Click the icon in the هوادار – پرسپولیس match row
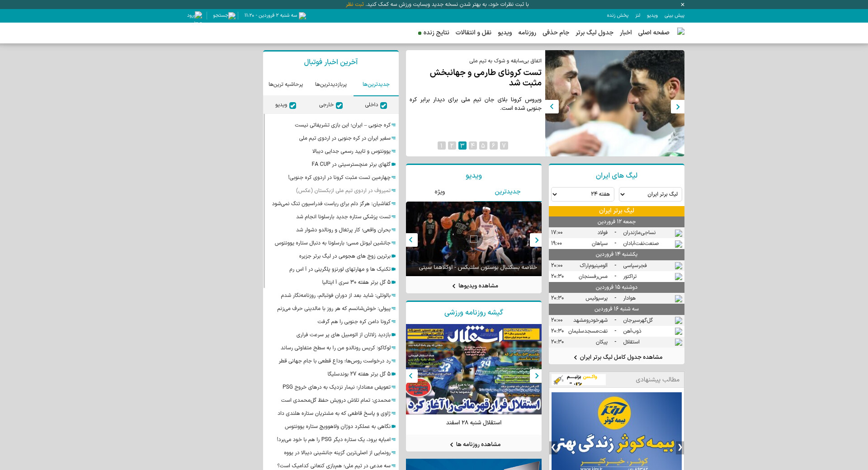 pyautogui.click(x=679, y=299)
